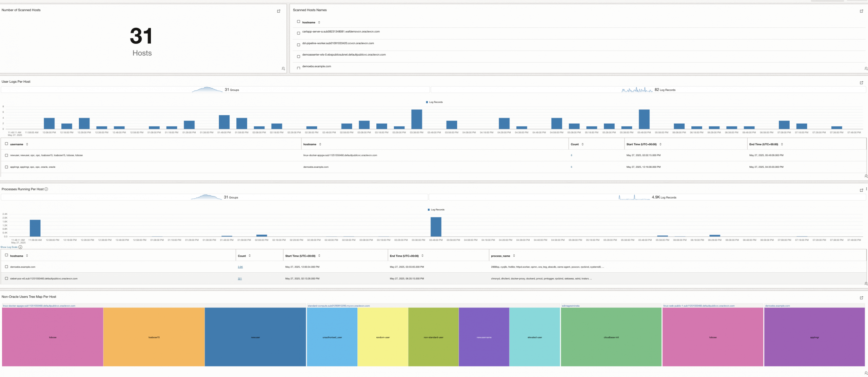Select the yellow random-user tile in tree map
This screenshot has width=868, height=377.
[383, 337]
